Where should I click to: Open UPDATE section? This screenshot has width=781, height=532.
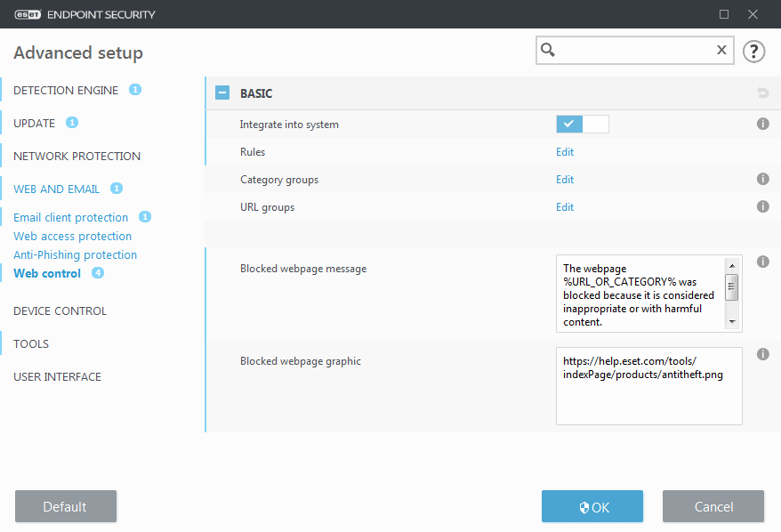pyautogui.click(x=35, y=123)
